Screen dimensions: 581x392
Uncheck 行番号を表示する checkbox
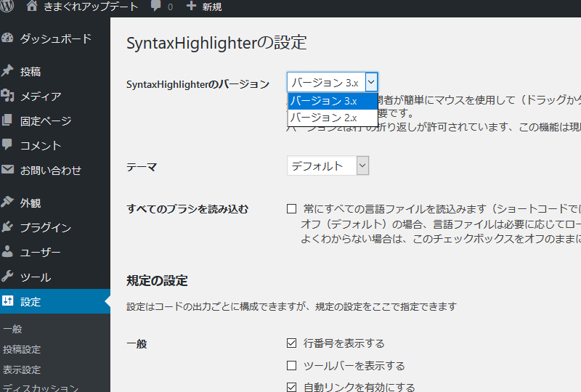pos(292,343)
